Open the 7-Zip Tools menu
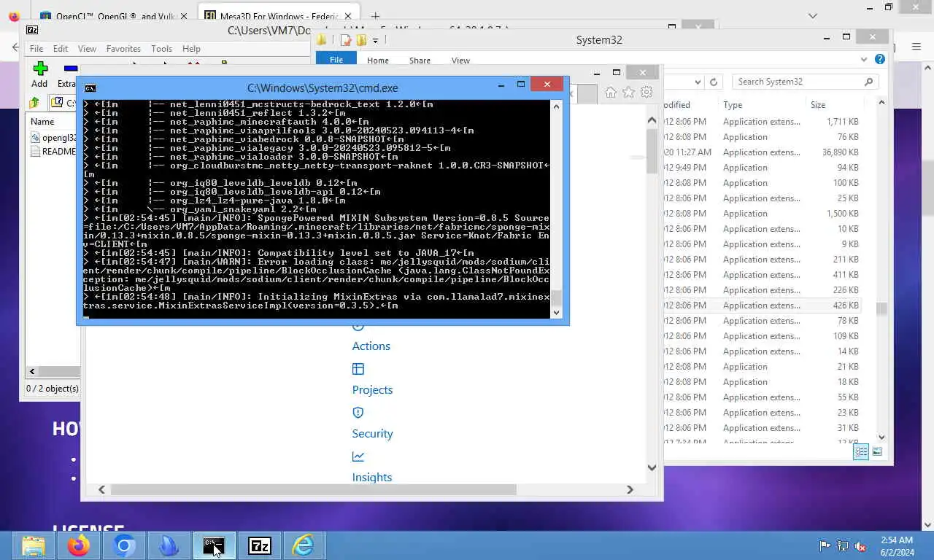The height and width of the screenshot is (560, 934). (x=161, y=49)
